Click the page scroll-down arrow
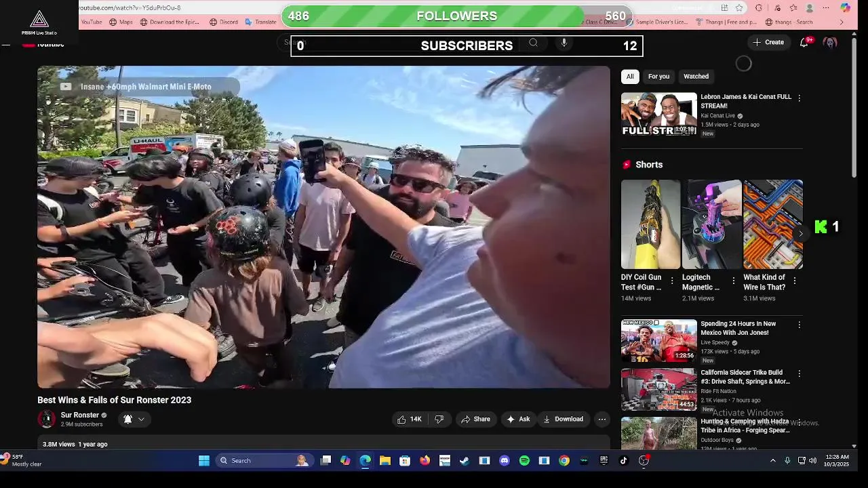This screenshot has height=488, width=868. coord(854,446)
